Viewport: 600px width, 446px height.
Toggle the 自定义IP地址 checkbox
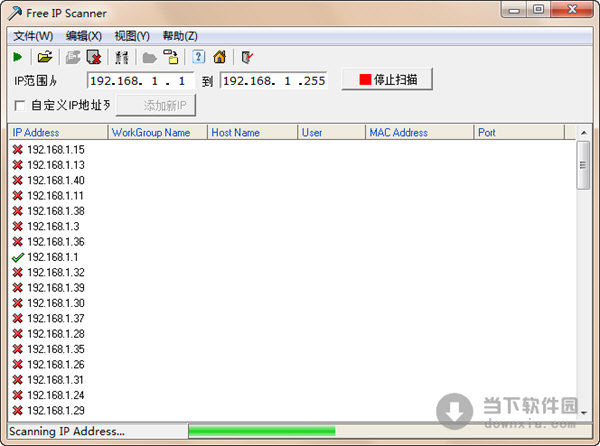tap(20, 106)
